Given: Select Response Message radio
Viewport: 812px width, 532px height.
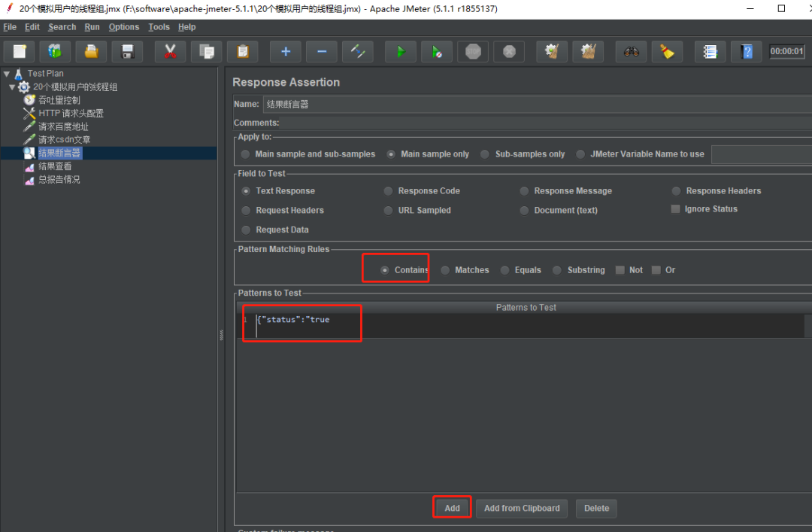Looking at the screenshot, I should pos(524,191).
